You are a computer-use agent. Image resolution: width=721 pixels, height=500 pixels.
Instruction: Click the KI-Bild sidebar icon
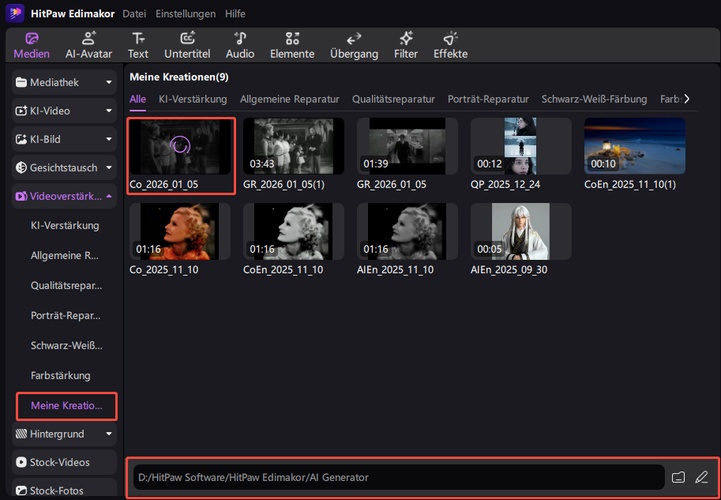click(x=21, y=139)
